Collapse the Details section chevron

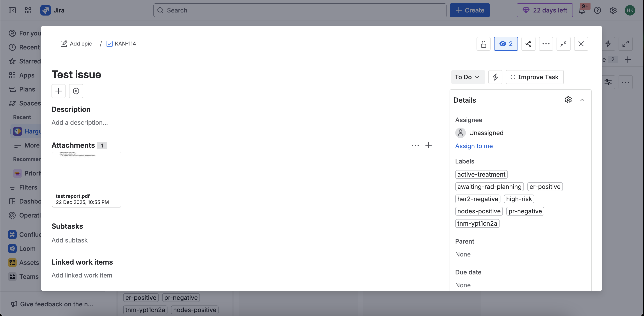pos(582,100)
